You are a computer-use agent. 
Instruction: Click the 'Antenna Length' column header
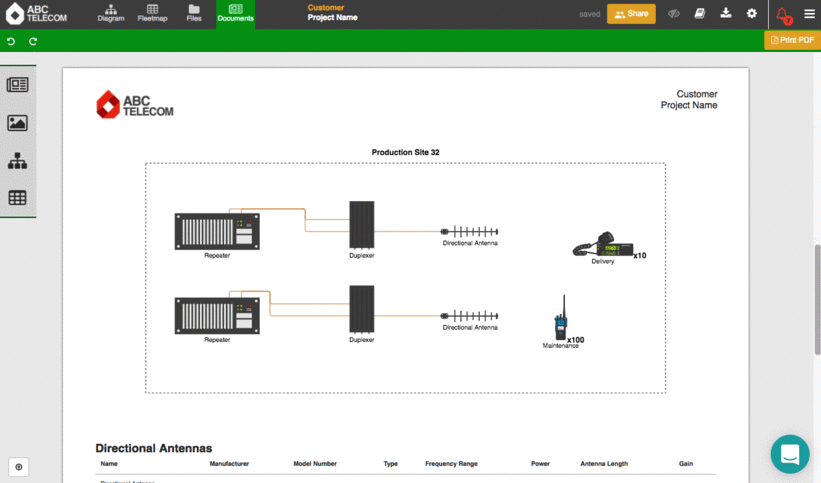(x=604, y=464)
